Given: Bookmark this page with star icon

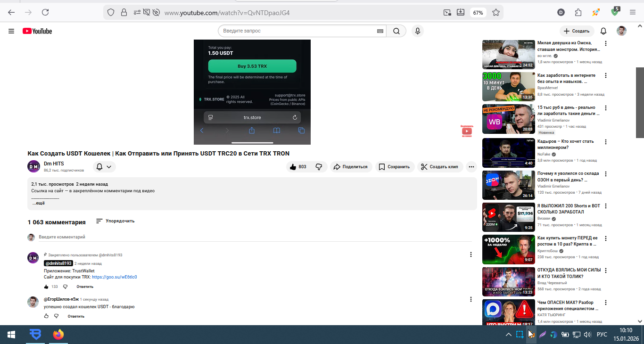Looking at the screenshot, I should coord(496,12).
